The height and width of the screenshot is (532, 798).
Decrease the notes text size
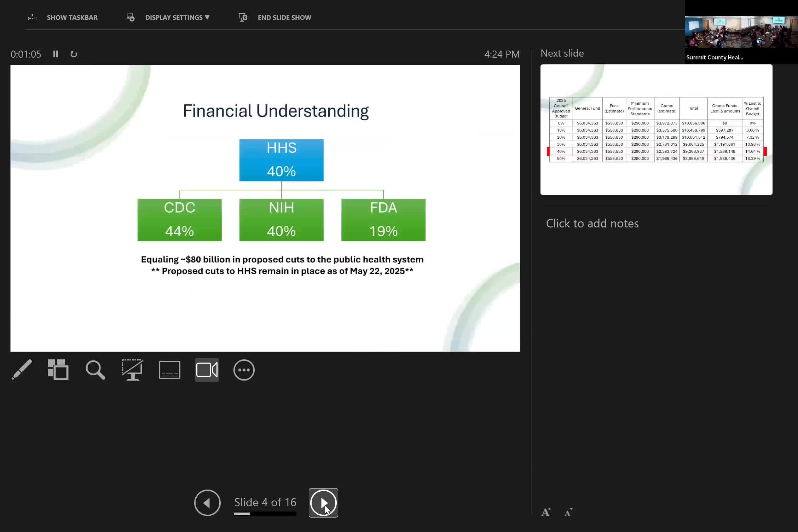coord(568,512)
